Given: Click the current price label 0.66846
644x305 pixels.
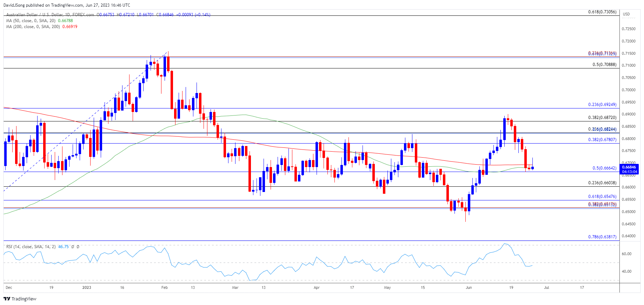Looking at the screenshot, I should tap(629, 167).
